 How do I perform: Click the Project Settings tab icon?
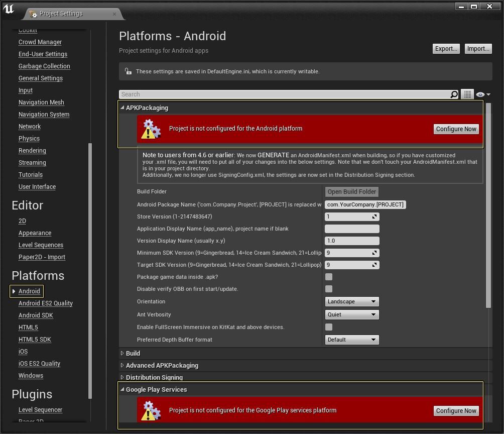[33, 14]
